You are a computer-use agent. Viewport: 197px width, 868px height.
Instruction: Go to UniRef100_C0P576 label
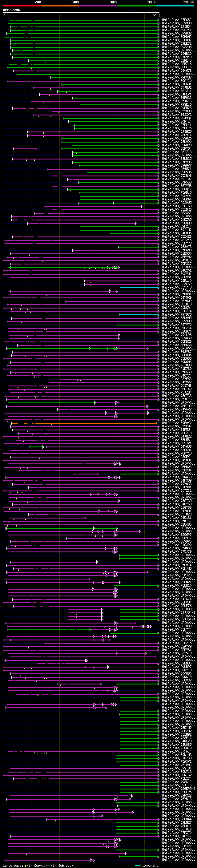(x=177, y=108)
